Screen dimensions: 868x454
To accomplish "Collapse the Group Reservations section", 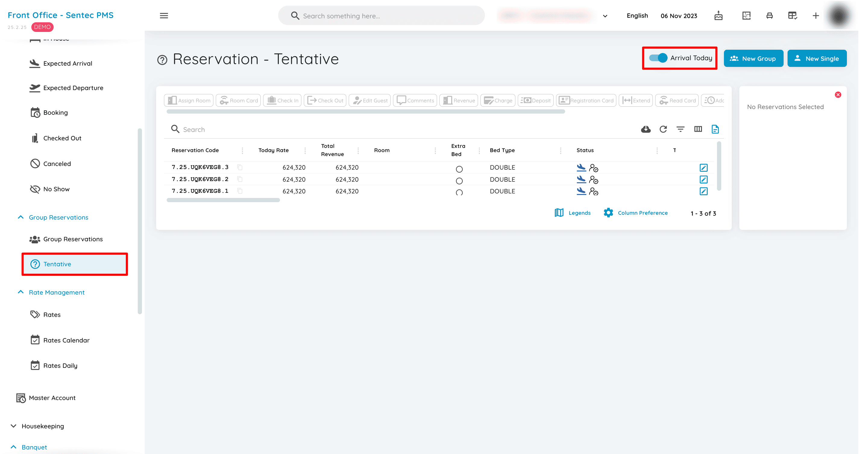I will coord(20,217).
